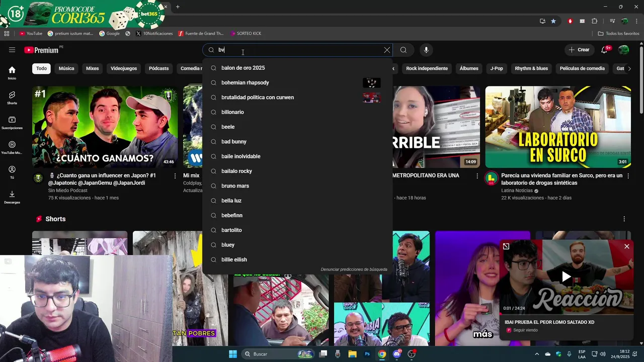Image resolution: width=644 pixels, height=362 pixels.
Task: Open Laboratorio en Surco video thumbnail
Action: click(x=558, y=127)
